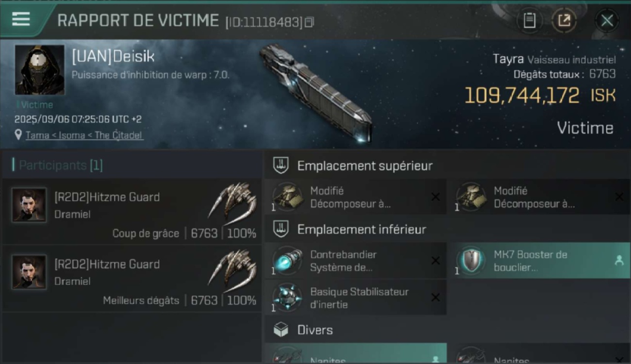Click the Participants [1] heading

[x=61, y=165]
